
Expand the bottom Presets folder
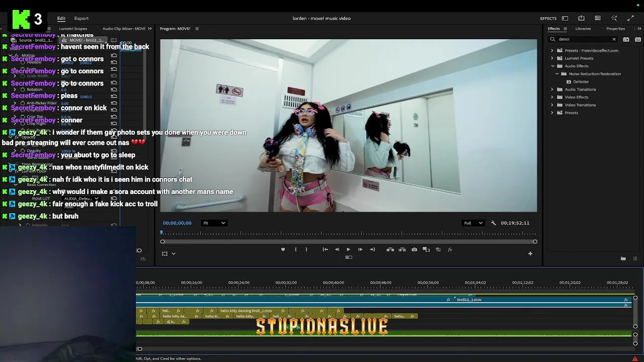[552, 113]
